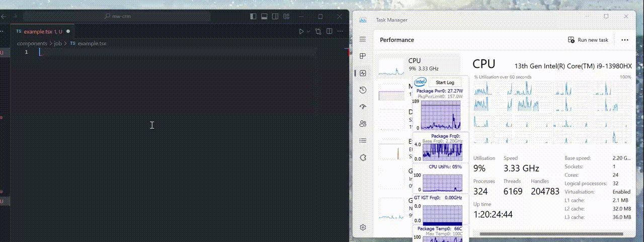
Task: Open Task Manager settings gear
Action: [x=363, y=227]
